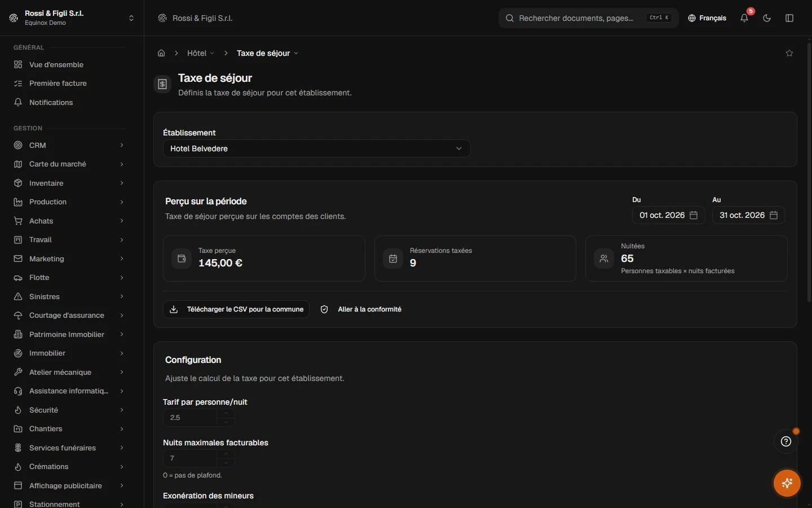
Task: Mark page as favorite with star icon
Action: click(x=789, y=53)
